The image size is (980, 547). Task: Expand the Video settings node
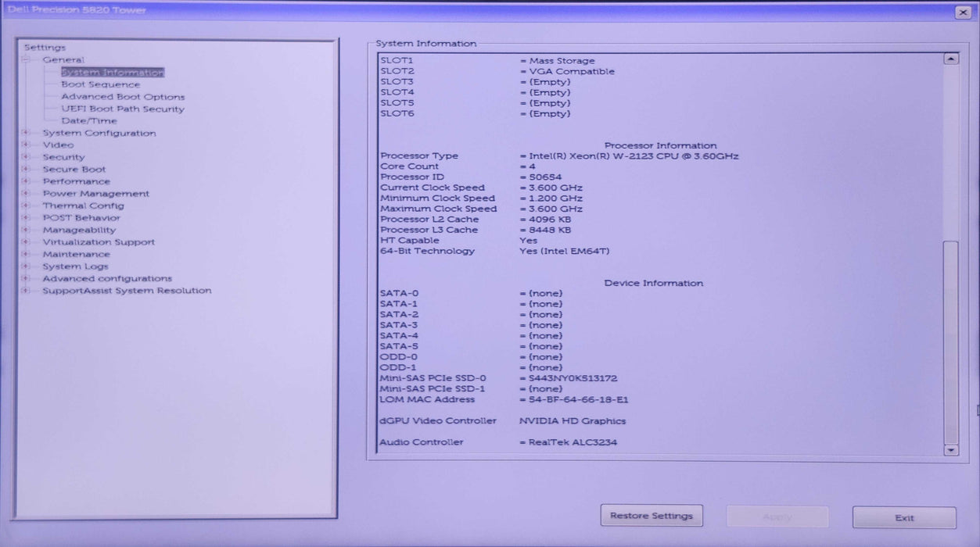tap(26, 145)
